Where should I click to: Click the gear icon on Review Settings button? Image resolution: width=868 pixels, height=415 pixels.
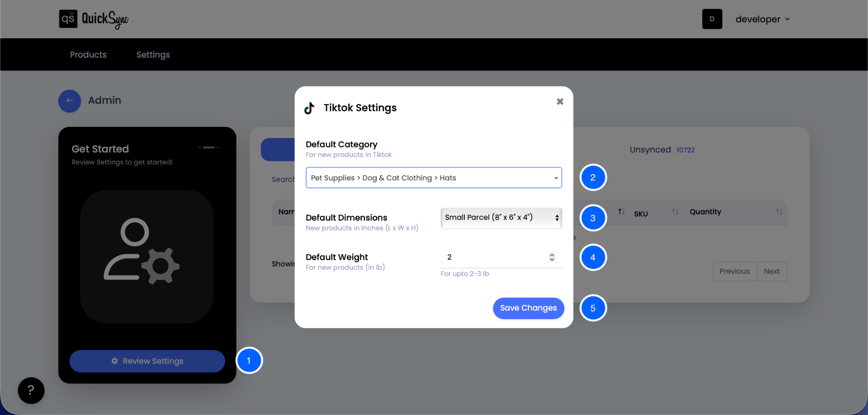114,361
